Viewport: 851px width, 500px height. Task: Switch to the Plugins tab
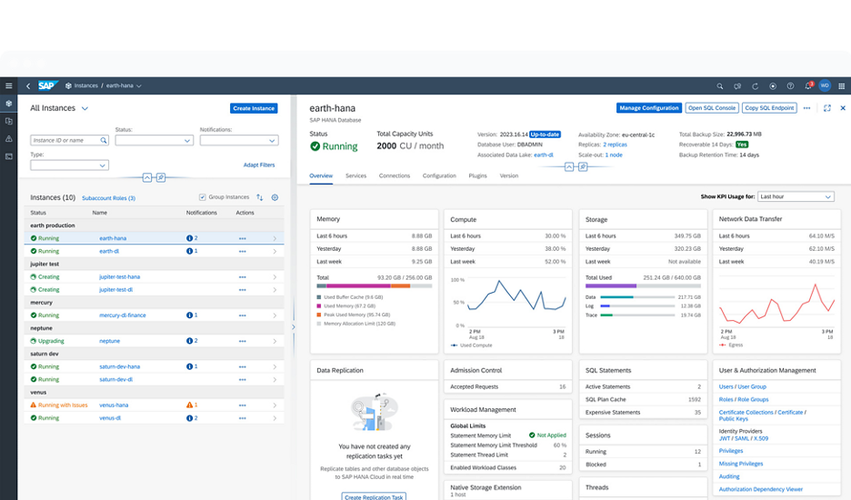click(x=478, y=176)
